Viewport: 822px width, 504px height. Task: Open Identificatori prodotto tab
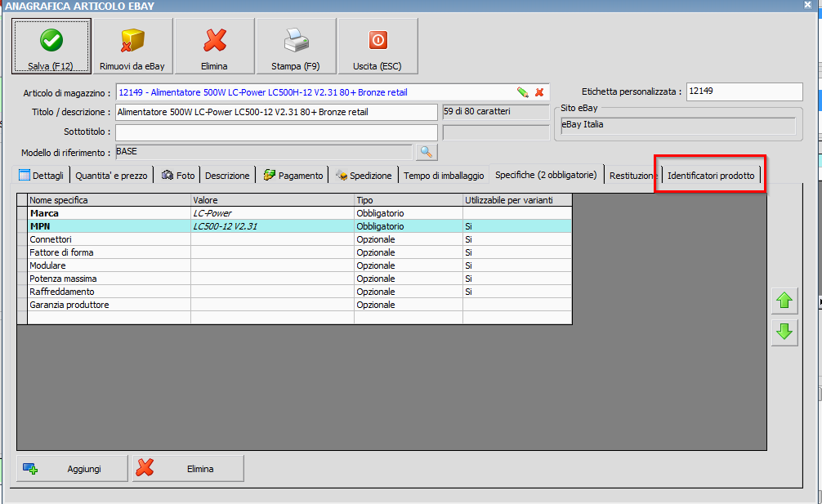(x=711, y=176)
